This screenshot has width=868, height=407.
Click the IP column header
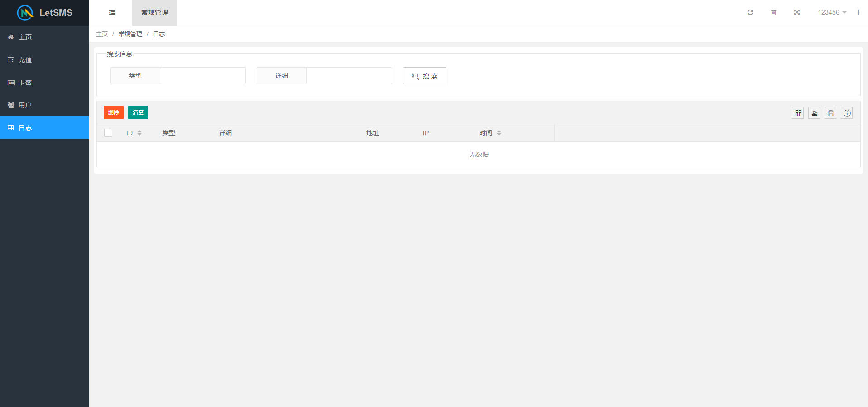426,133
